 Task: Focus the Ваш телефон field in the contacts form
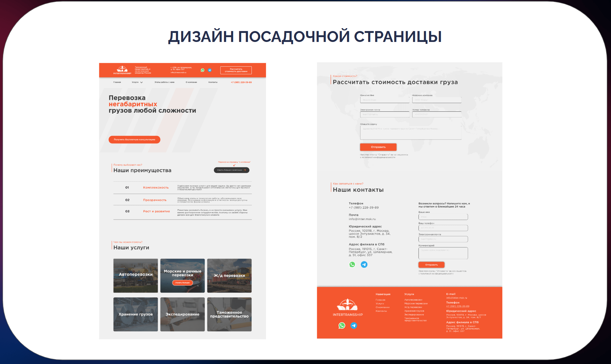click(x=443, y=228)
